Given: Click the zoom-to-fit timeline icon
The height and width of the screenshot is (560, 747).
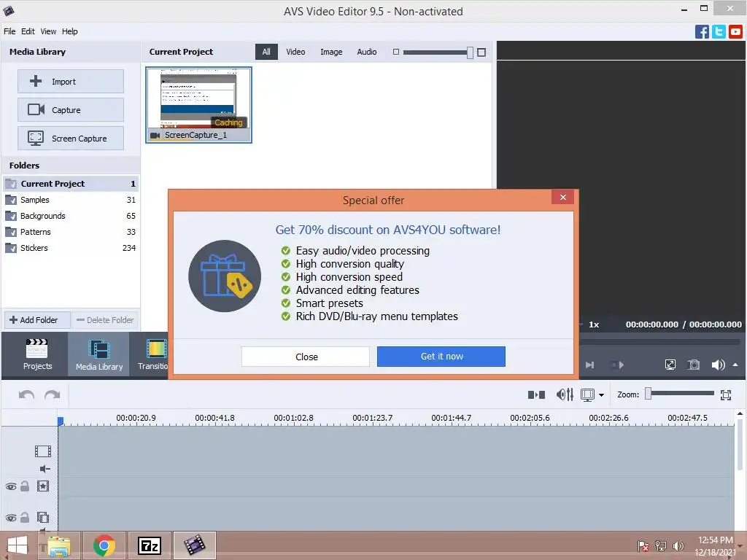Looking at the screenshot, I should pyautogui.click(x=726, y=394).
